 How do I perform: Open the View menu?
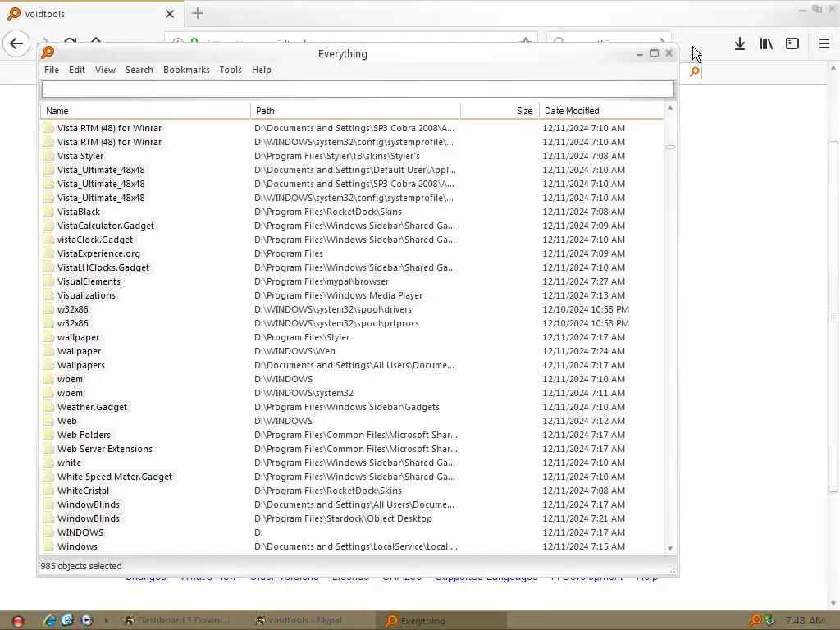[105, 70]
